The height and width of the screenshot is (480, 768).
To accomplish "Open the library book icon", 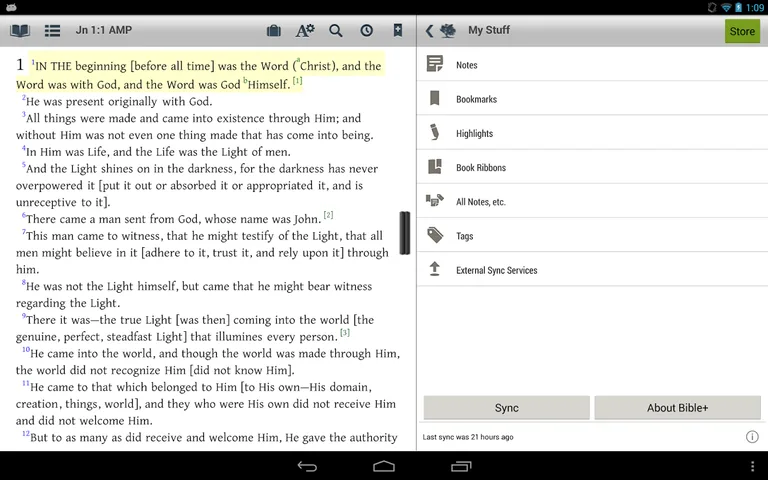I will point(20,31).
